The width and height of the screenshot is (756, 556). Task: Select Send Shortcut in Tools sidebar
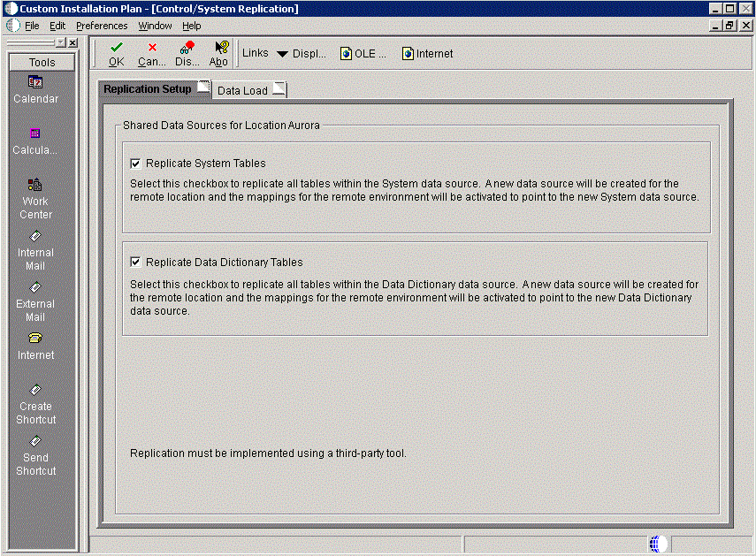[35, 456]
